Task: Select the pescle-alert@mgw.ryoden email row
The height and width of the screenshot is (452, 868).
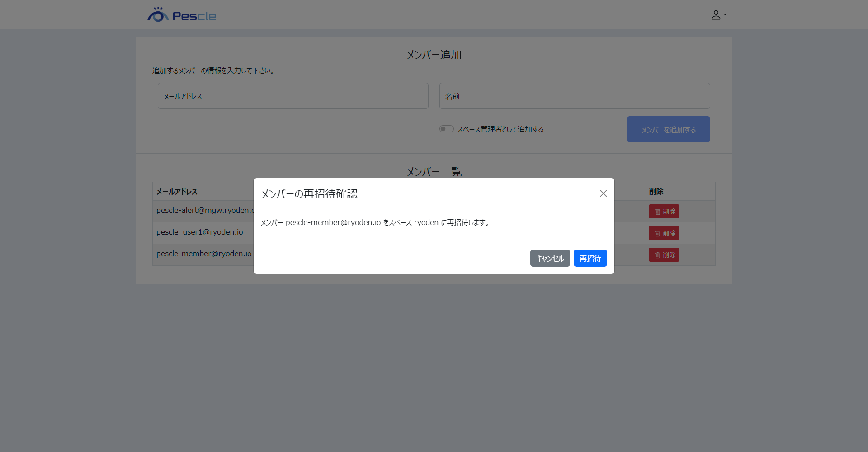Action: tap(204, 211)
